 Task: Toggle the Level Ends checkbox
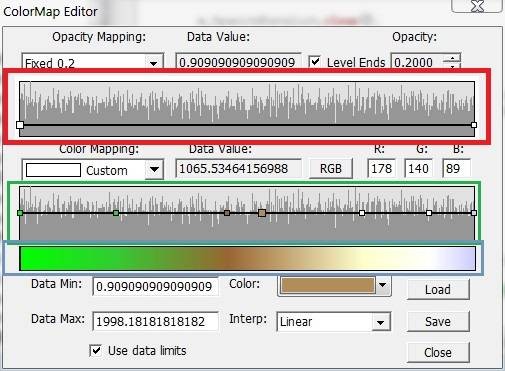[315, 62]
